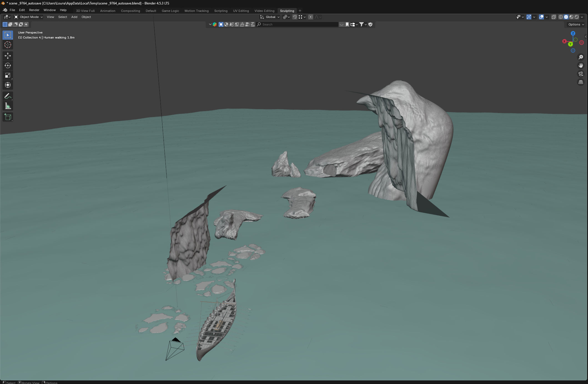Switch to the UV Editing workspace tab
The height and width of the screenshot is (384, 588).
[241, 11]
